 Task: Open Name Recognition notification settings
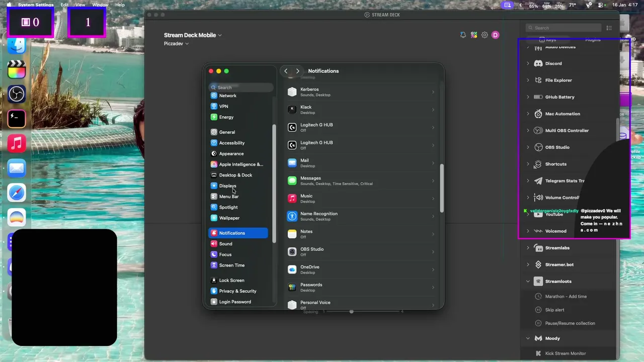coord(361,216)
